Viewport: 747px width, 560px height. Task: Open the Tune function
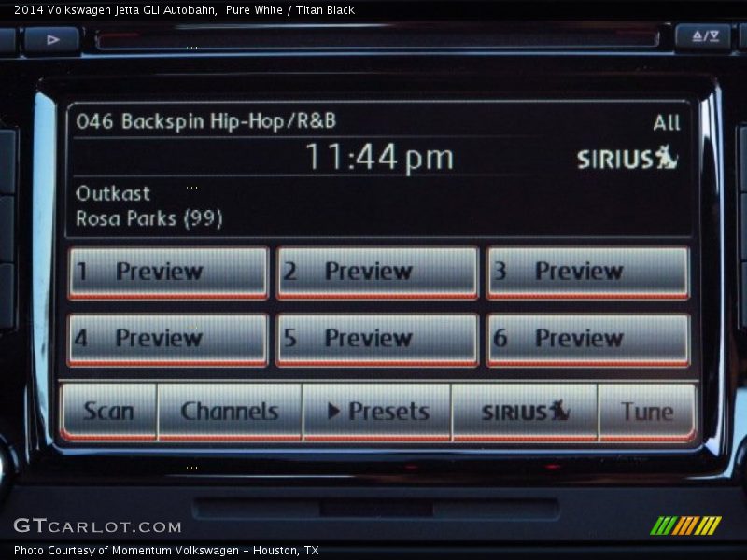pyautogui.click(x=647, y=412)
